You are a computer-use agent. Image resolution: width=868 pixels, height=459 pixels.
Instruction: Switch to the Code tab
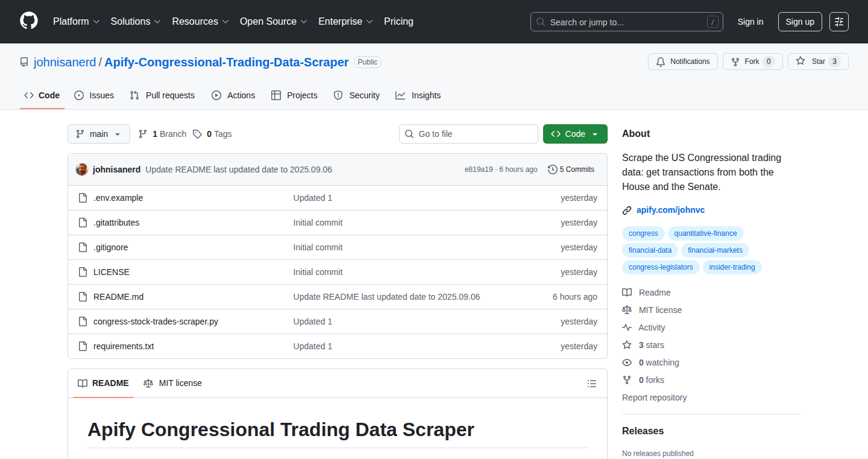point(42,95)
